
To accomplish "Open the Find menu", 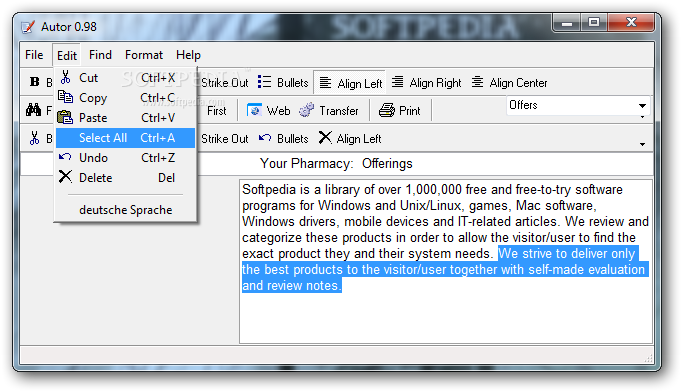I will click(x=100, y=55).
